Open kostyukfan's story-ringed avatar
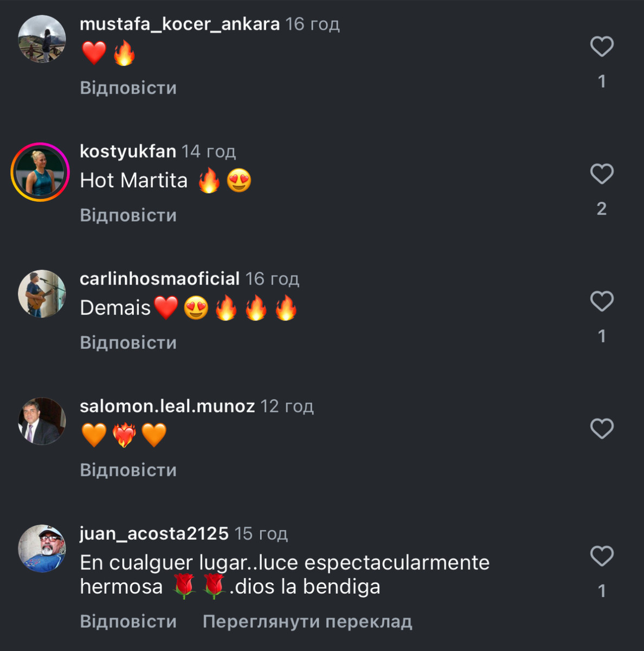Image resolution: width=644 pixels, height=651 pixels. coord(41,172)
